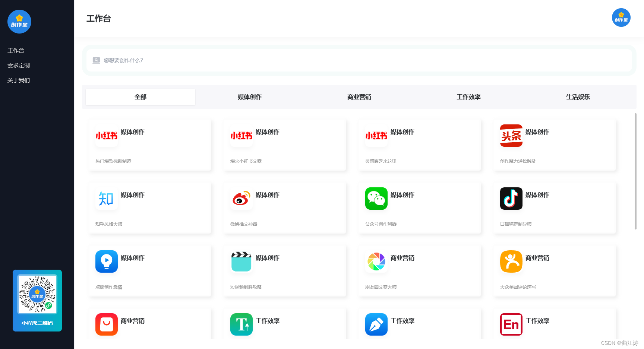Open 小红书 icon on 爆火小红书文案 card

click(241, 136)
